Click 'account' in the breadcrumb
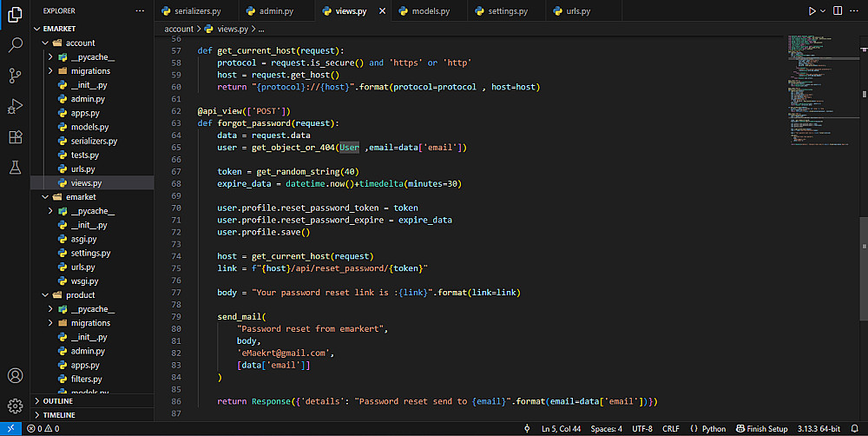 179,29
